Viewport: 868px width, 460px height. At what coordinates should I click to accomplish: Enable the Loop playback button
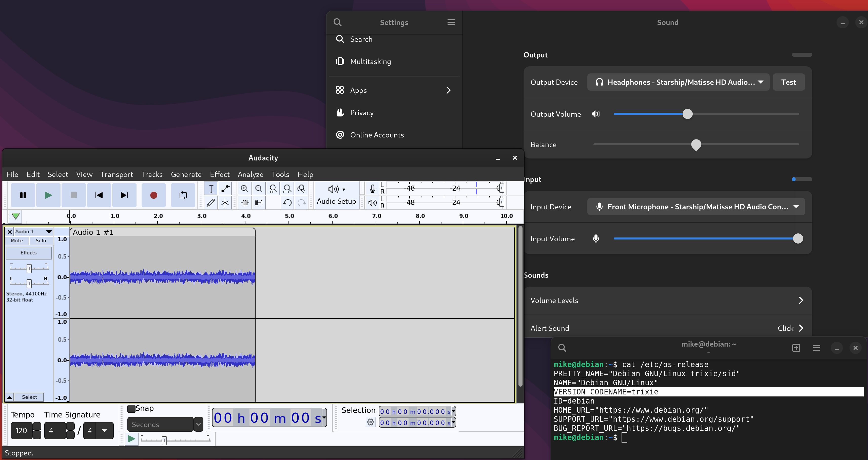[x=183, y=195]
